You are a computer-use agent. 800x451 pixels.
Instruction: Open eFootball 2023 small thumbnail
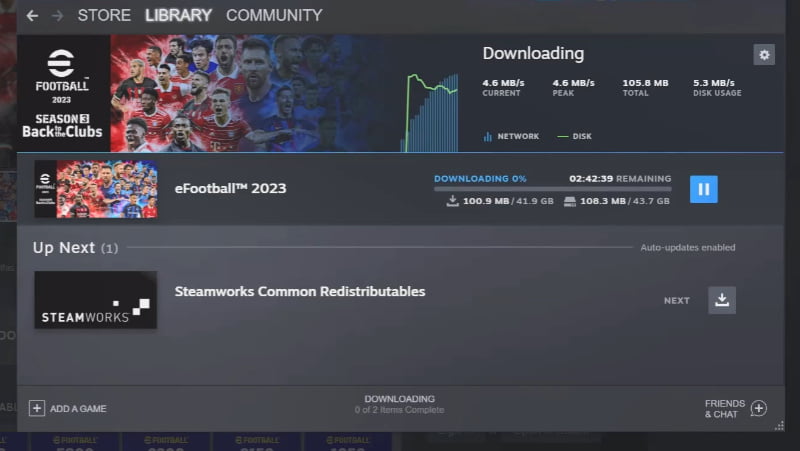click(x=96, y=189)
